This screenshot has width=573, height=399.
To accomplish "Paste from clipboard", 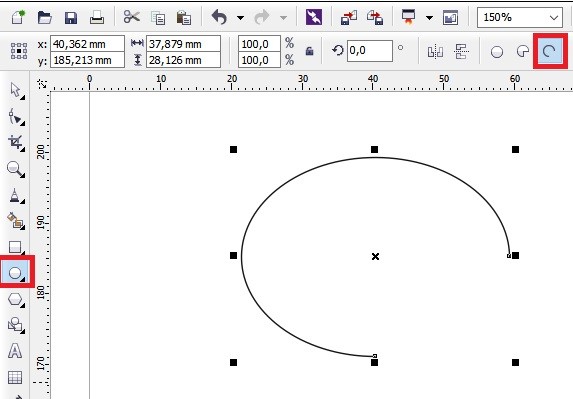I will (184, 18).
